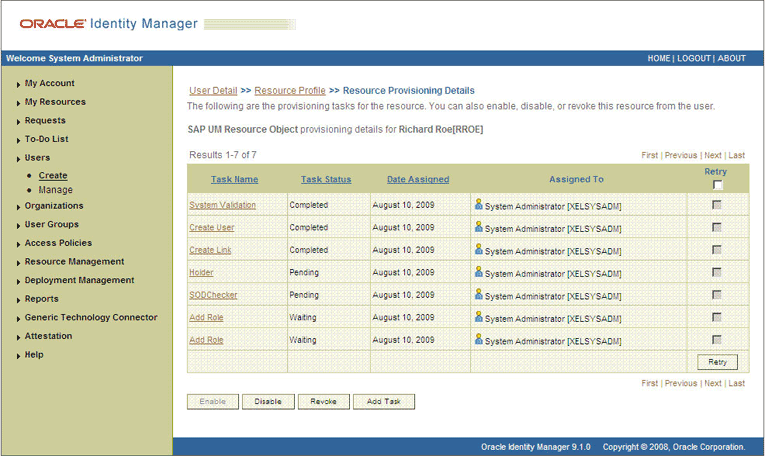Click 'Welcome System Administrator' header text

74,58
